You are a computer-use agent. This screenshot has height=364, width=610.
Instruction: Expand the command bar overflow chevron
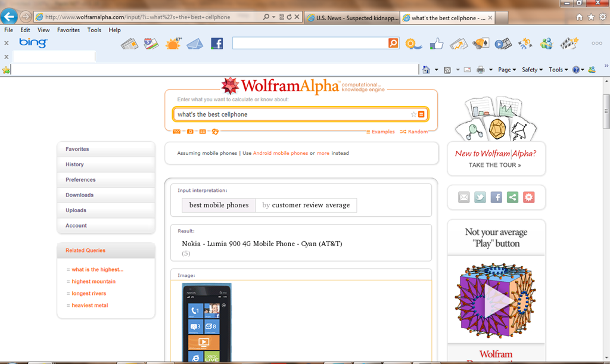pos(606,66)
